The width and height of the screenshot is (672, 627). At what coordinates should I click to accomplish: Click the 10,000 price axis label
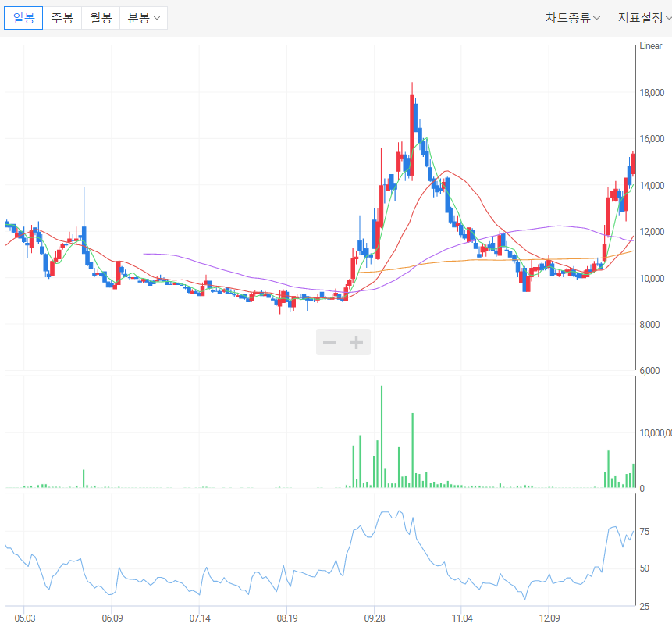click(652, 279)
